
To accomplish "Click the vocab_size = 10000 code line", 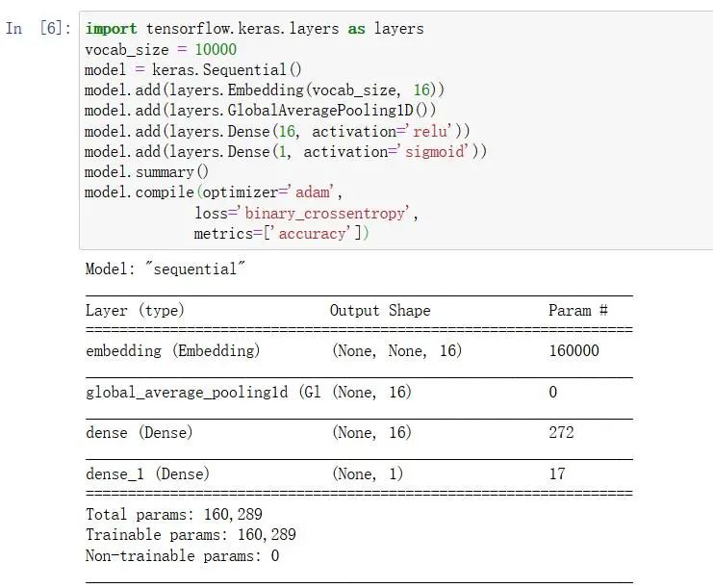I will (x=161, y=49).
